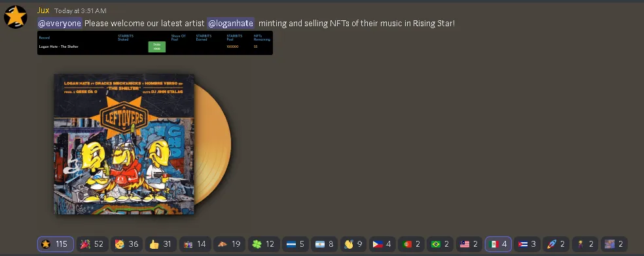The image size is (644, 256).
Task: Toggle the star reaction with 115 votes
Action: coord(56,244)
